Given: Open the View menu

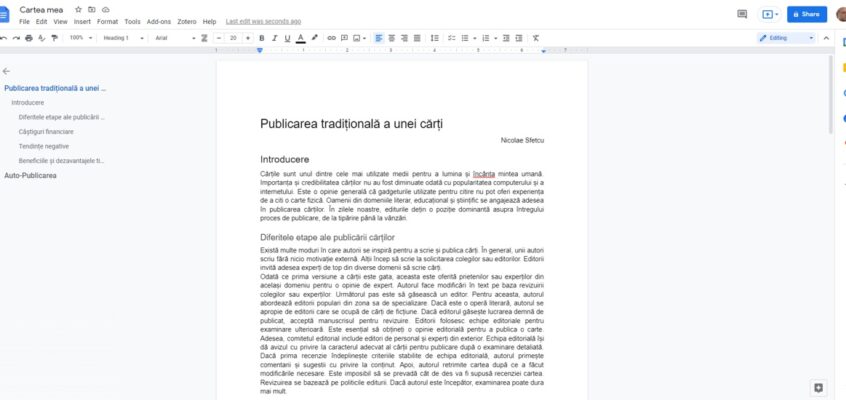Looking at the screenshot, I should pos(60,22).
